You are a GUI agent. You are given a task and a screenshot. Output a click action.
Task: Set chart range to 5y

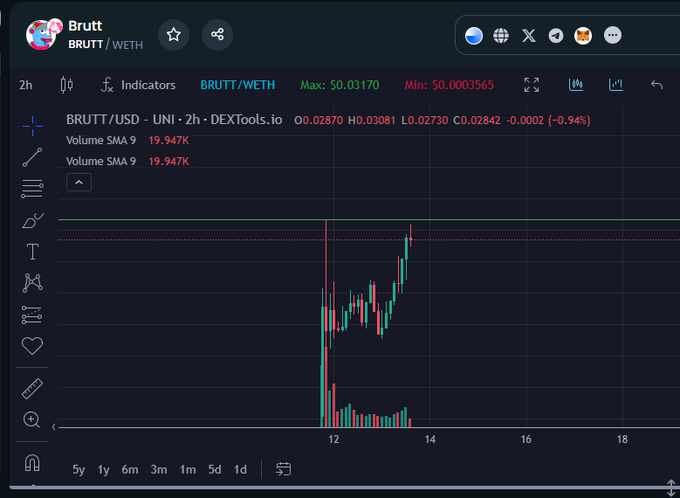click(78, 470)
